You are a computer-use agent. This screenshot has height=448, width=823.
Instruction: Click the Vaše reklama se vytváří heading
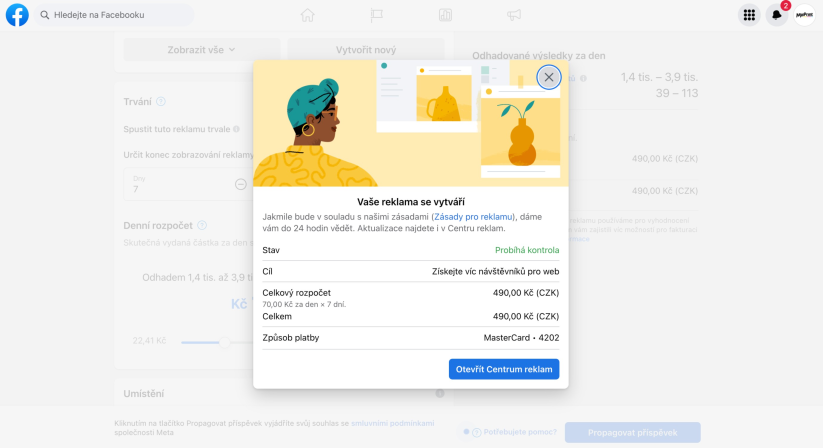pyautogui.click(x=410, y=202)
